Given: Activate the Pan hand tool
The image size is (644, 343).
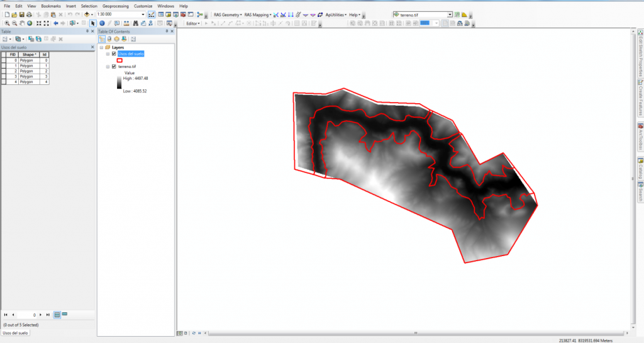Looking at the screenshot, I should 21,23.
